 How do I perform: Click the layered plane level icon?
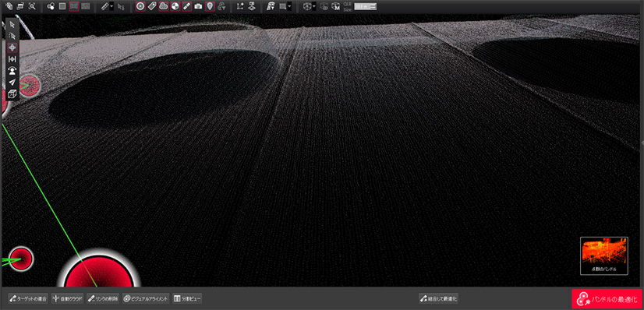pos(252,6)
